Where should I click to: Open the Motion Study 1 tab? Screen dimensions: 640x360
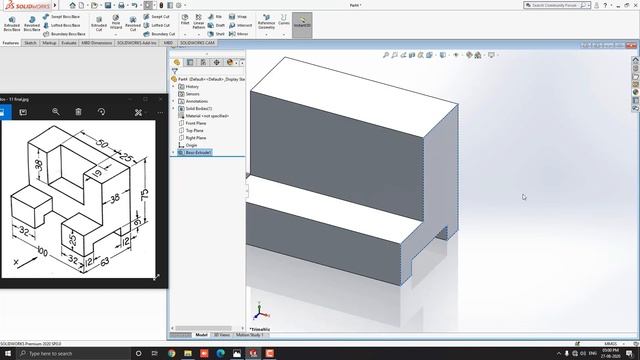[250, 335]
